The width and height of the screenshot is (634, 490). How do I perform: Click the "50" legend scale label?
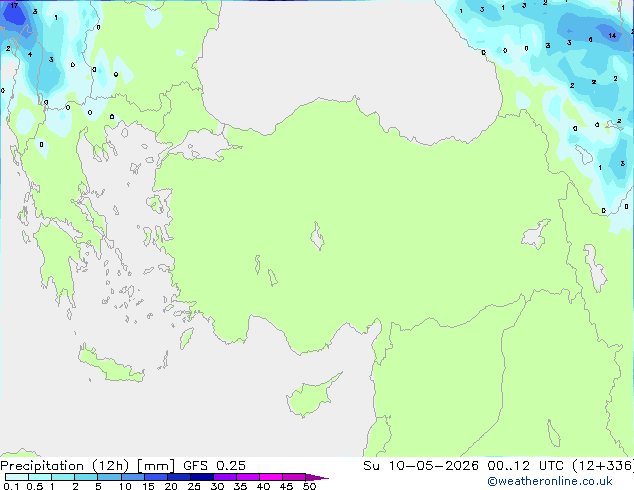tap(309, 486)
